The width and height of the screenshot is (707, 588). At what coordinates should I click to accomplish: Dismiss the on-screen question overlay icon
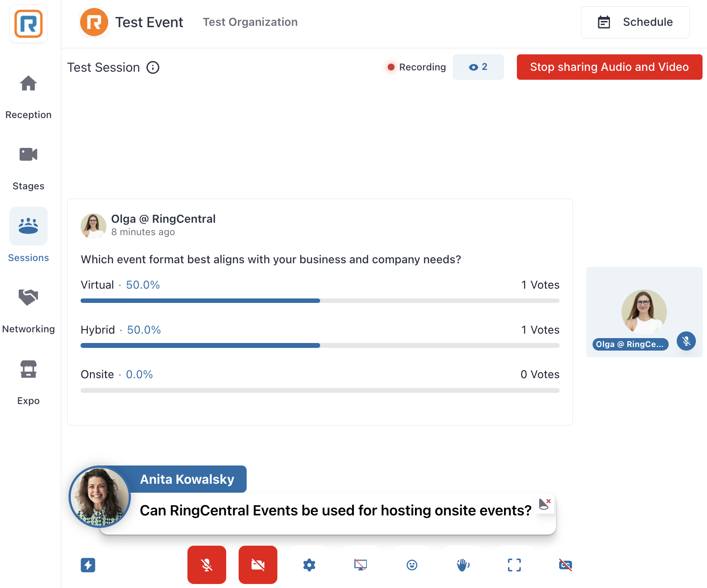(x=545, y=504)
